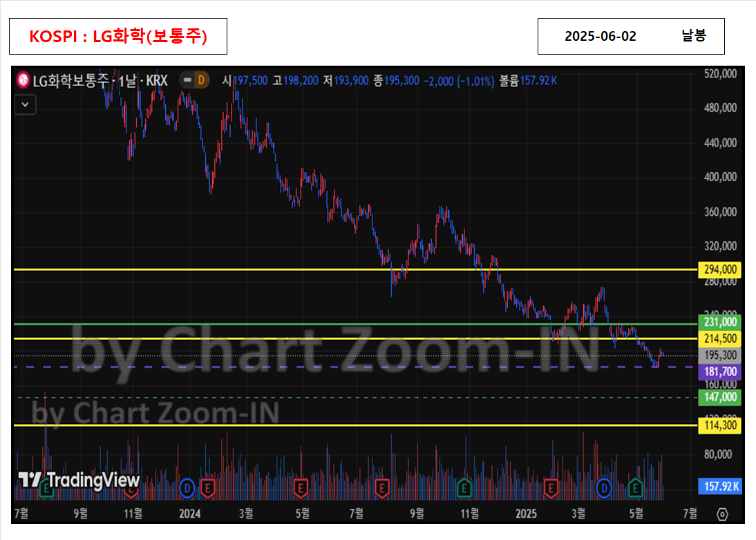
Task: Click the change value −2,000 (−1.01%)
Action: [459, 81]
